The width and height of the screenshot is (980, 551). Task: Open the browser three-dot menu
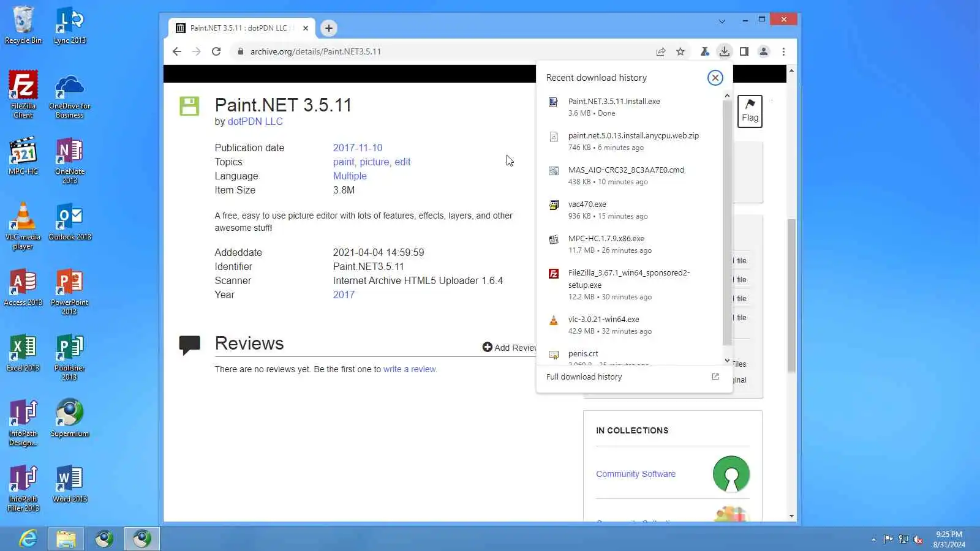pyautogui.click(x=783, y=51)
